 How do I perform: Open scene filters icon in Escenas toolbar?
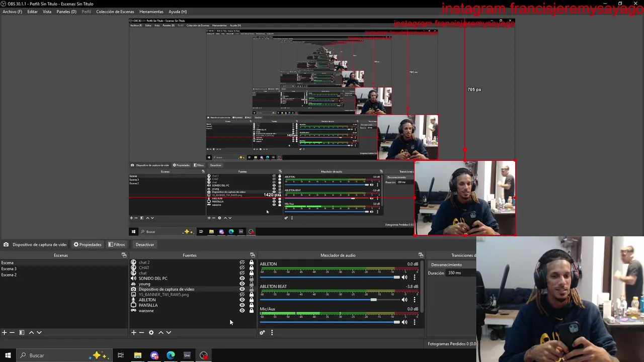pyautogui.click(x=22, y=332)
